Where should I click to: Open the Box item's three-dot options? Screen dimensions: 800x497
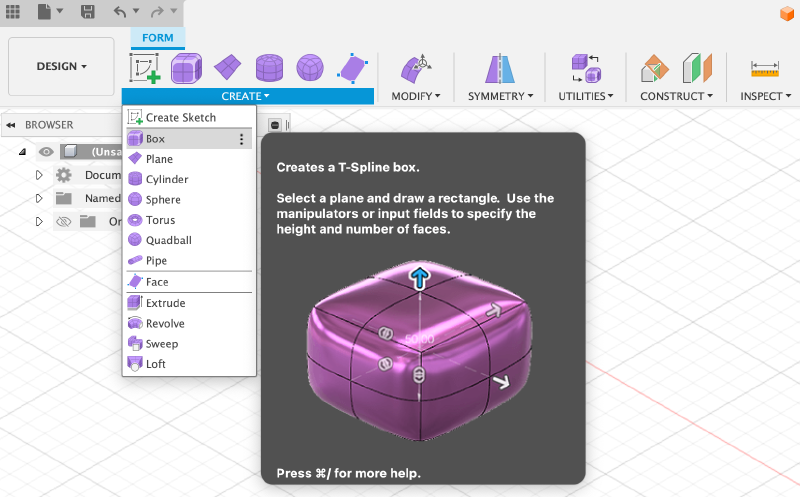pos(241,139)
